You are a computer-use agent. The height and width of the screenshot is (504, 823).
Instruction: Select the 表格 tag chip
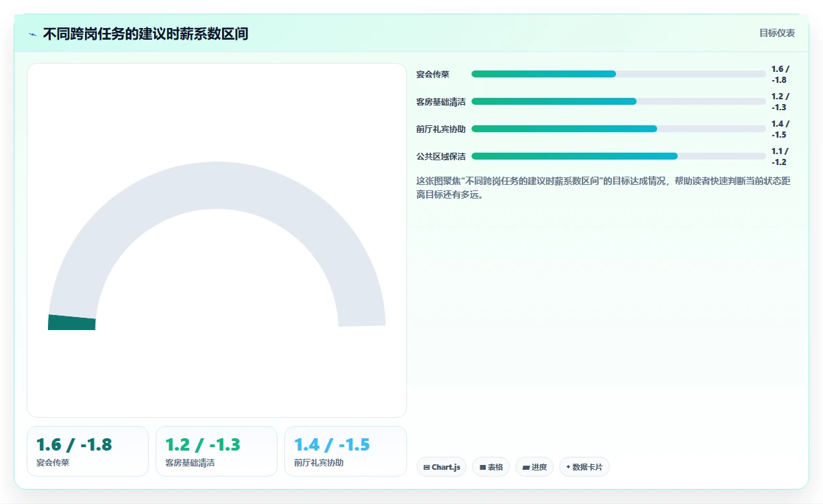tap(491, 467)
